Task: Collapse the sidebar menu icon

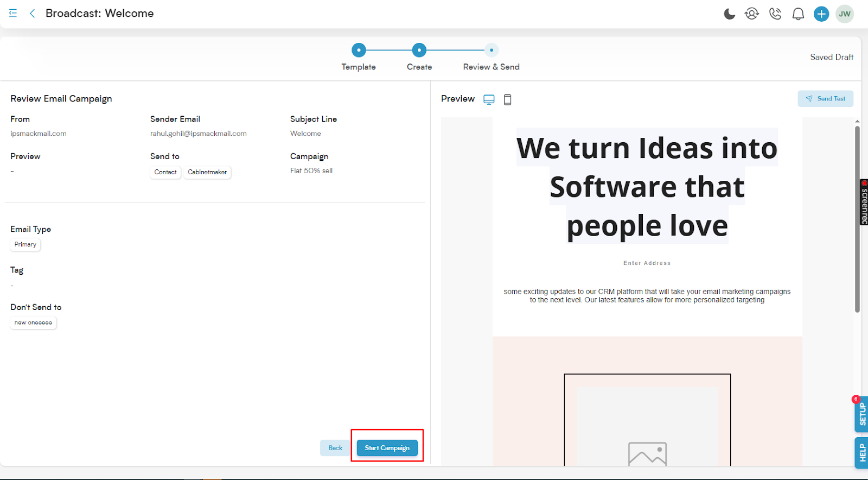Action: pyautogui.click(x=13, y=13)
